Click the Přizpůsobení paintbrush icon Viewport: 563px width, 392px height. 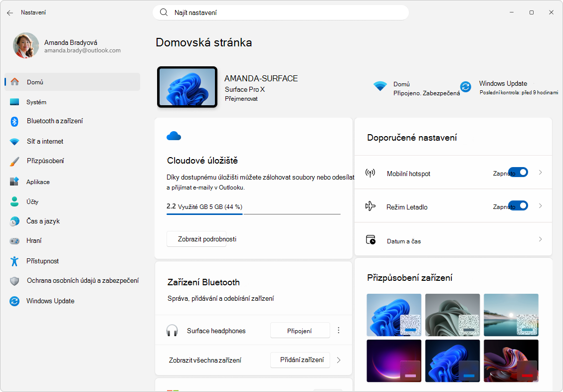(14, 161)
